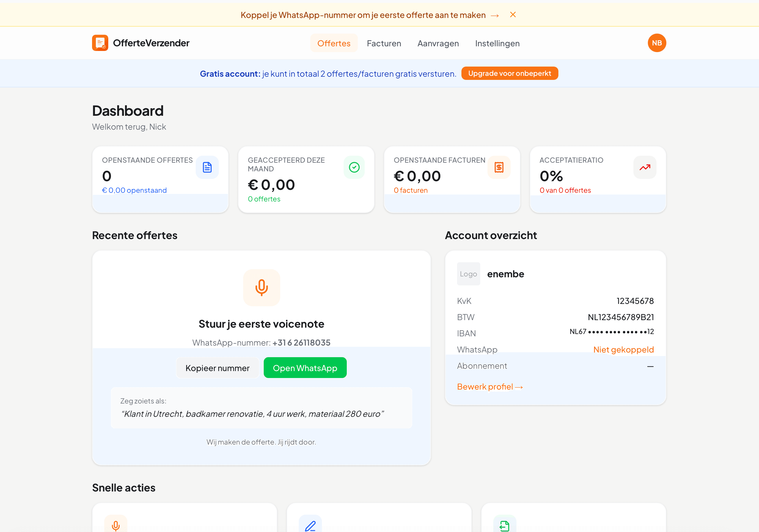Screen dimensions: 759x532
Task: Close the WhatsApp koppel banner
Action: tap(513, 14)
